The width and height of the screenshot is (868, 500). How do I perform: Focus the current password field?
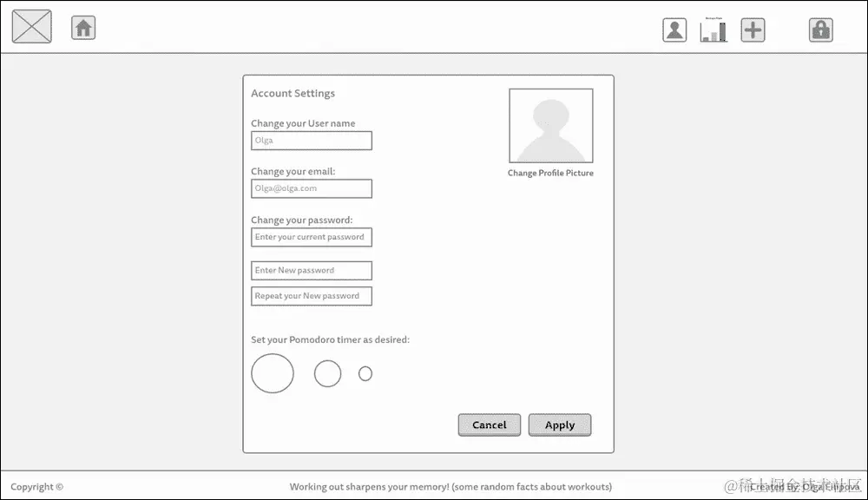click(311, 237)
